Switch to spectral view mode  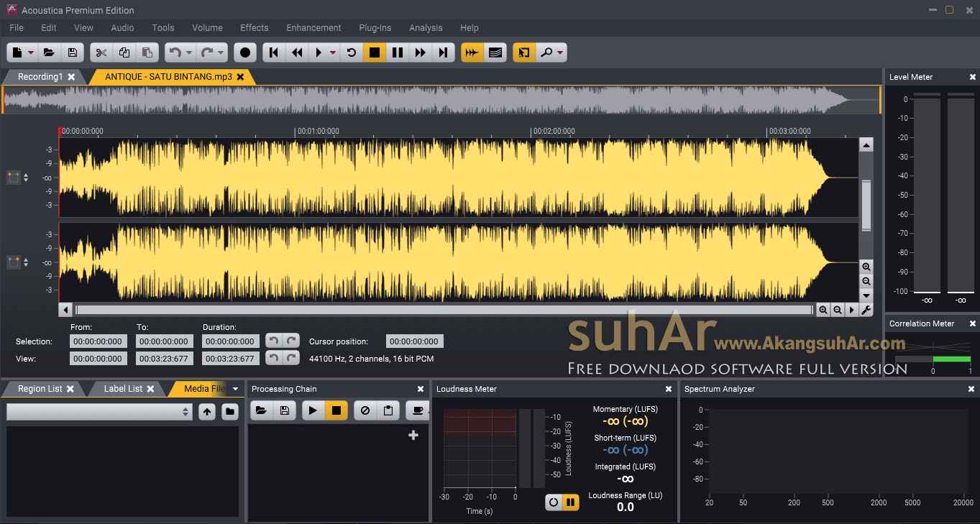tap(495, 52)
